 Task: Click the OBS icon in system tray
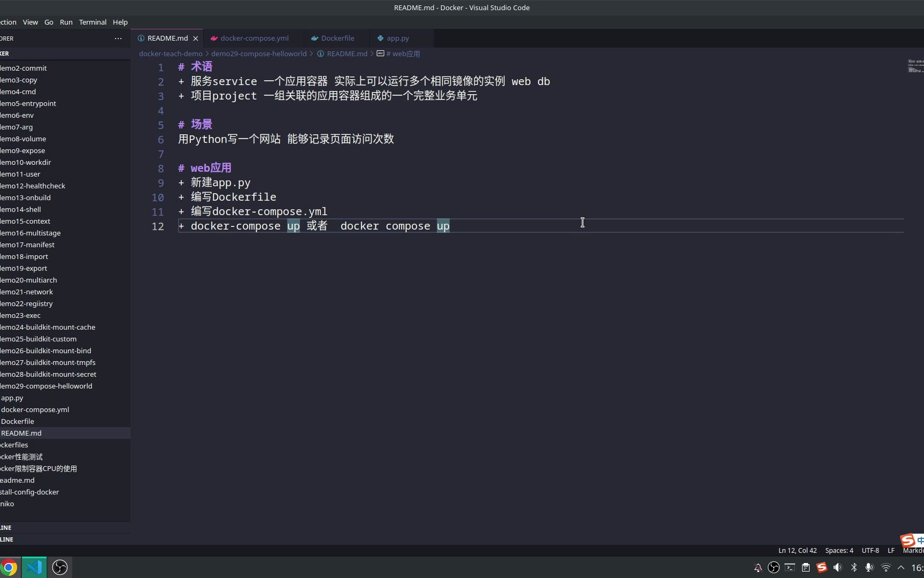click(774, 568)
